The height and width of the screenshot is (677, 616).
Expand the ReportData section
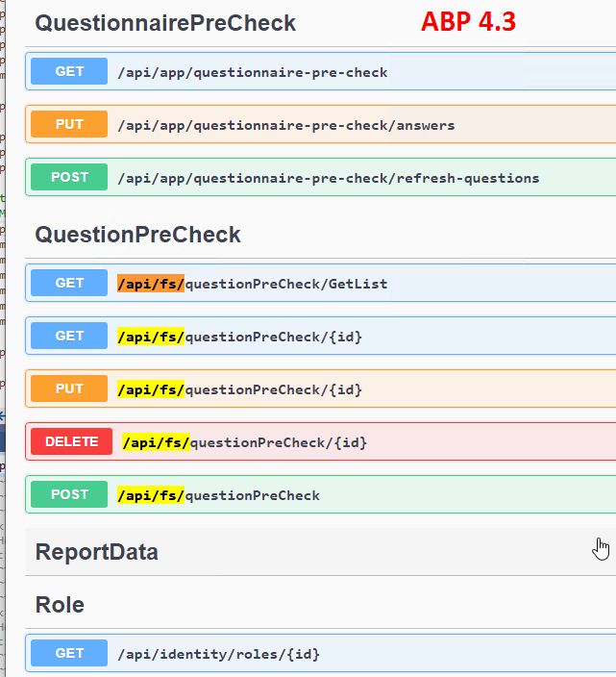[x=97, y=552]
